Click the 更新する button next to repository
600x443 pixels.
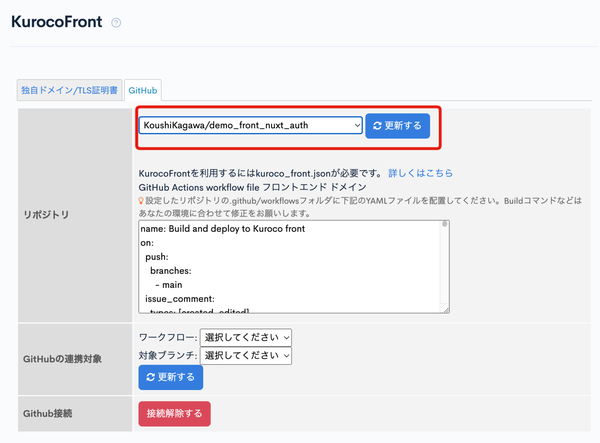[x=398, y=126]
